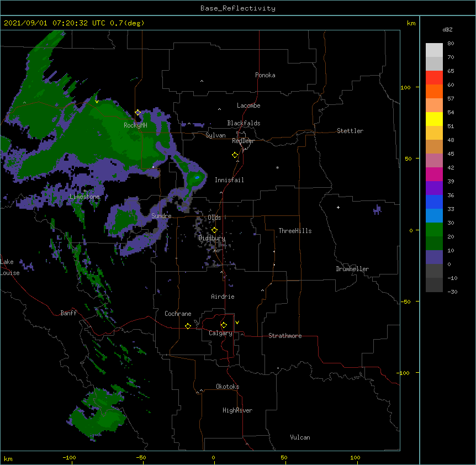This screenshot has width=476, height=465.
Task: Select the Okotoks label
Action: pyautogui.click(x=228, y=387)
